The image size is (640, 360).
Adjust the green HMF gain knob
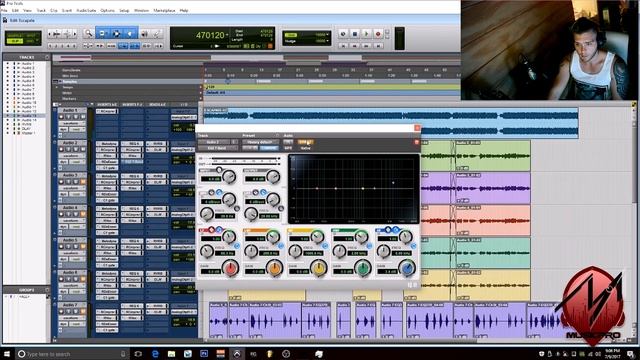[363, 268]
